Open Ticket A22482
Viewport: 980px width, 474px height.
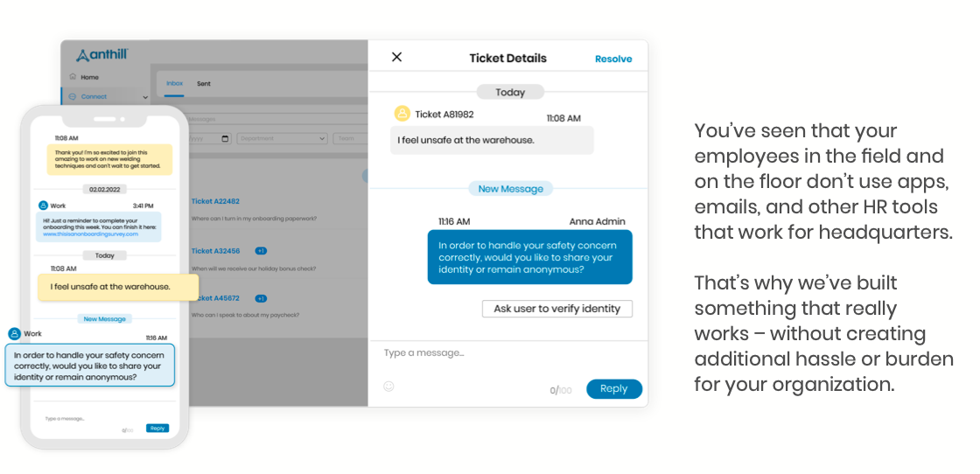tap(215, 201)
